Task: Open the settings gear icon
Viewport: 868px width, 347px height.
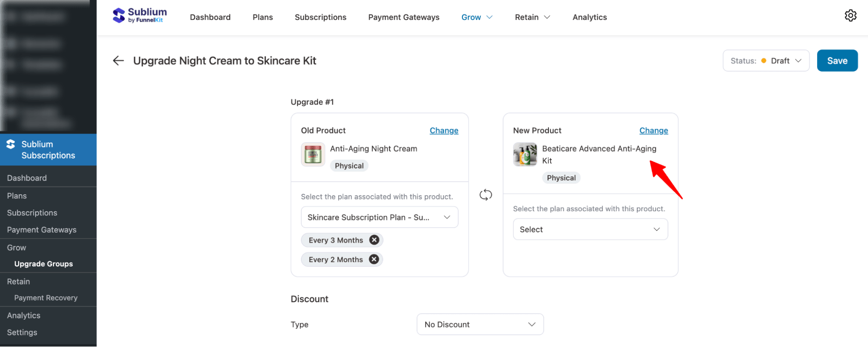Action: (850, 16)
